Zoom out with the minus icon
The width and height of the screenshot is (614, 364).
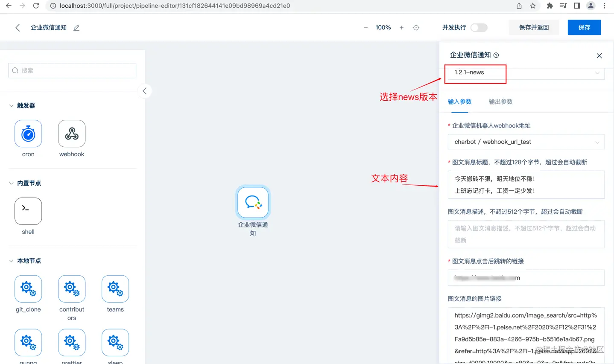coord(365,28)
